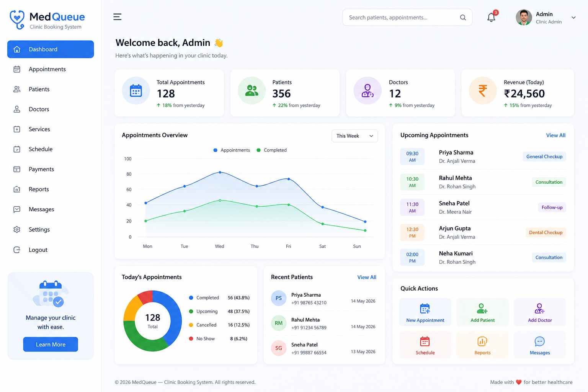Click the Reports quick action tile
The width and height of the screenshot is (588, 392).
[482, 345]
